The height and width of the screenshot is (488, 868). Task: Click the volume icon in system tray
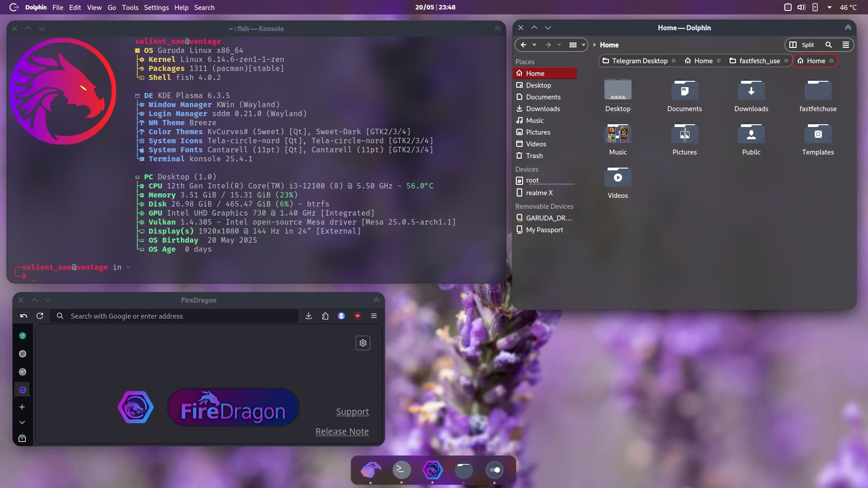tap(801, 7)
